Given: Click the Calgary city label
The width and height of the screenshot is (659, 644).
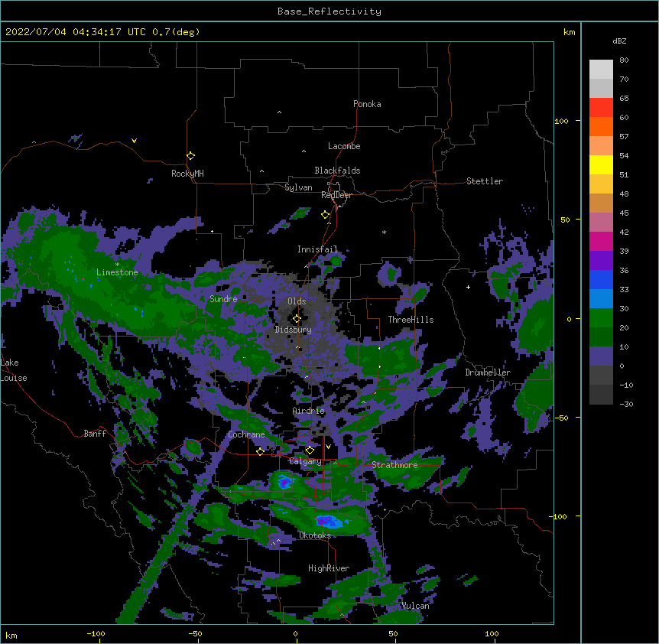Looking at the screenshot, I should tap(306, 461).
